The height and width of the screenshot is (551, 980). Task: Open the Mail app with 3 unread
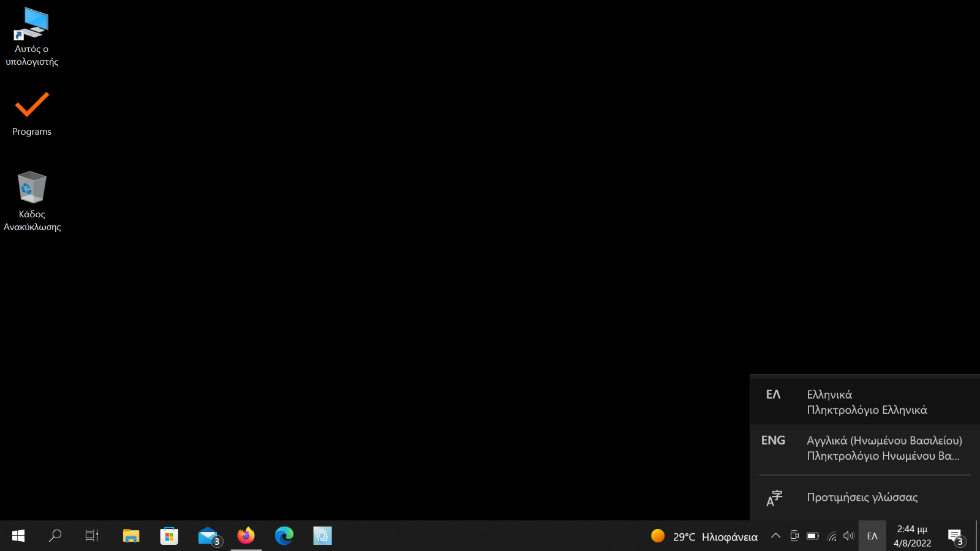click(208, 536)
